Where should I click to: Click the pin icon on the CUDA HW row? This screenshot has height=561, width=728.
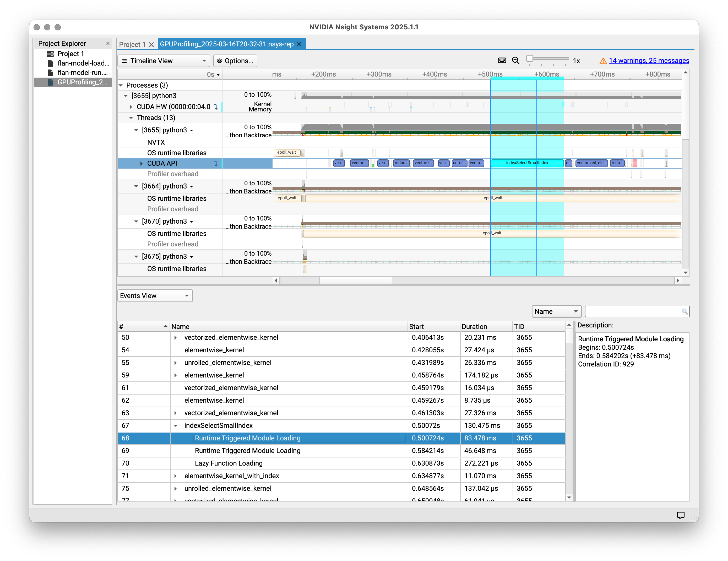click(x=216, y=107)
